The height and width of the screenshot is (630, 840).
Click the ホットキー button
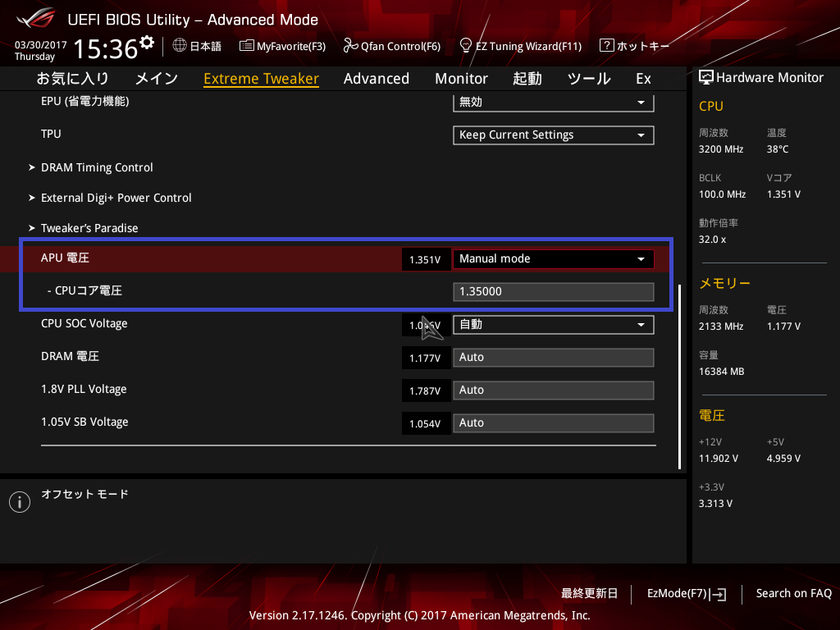coord(643,46)
